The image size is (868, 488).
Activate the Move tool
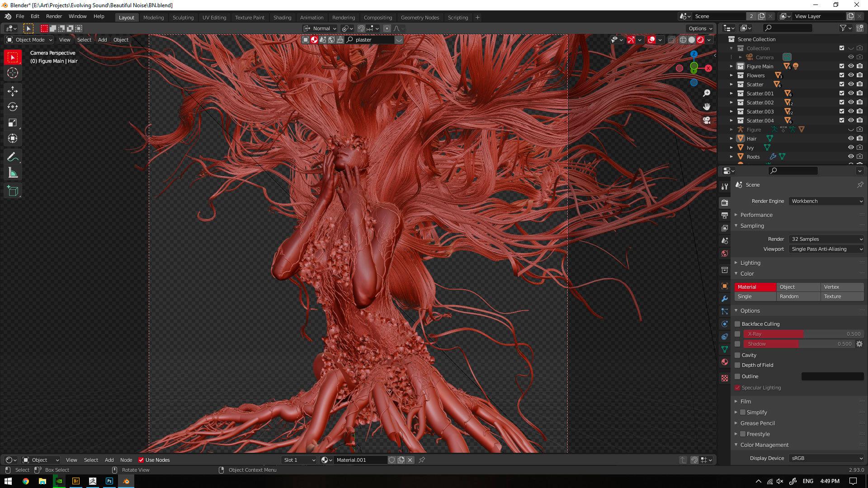click(x=13, y=91)
